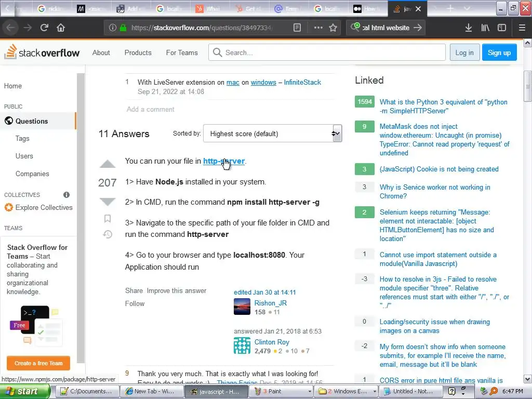The height and width of the screenshot is (399, 532).
Task: Open the downloads arrow in toolbar
Action: pos(469,28)
